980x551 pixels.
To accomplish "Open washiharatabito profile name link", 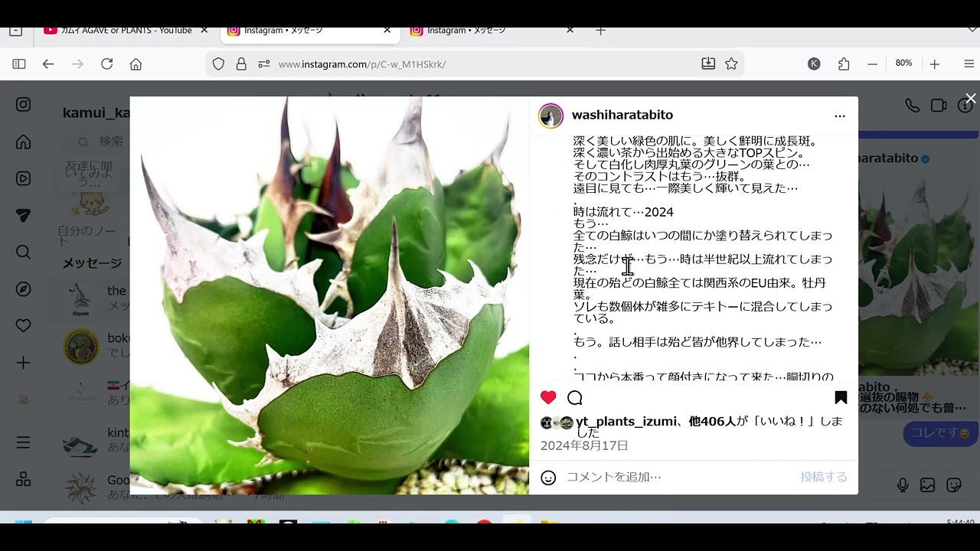I will tap(622, 115).
